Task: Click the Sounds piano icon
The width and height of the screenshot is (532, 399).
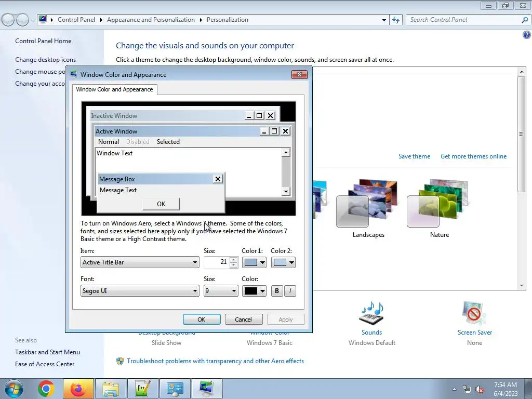Action: coord(371,313)
